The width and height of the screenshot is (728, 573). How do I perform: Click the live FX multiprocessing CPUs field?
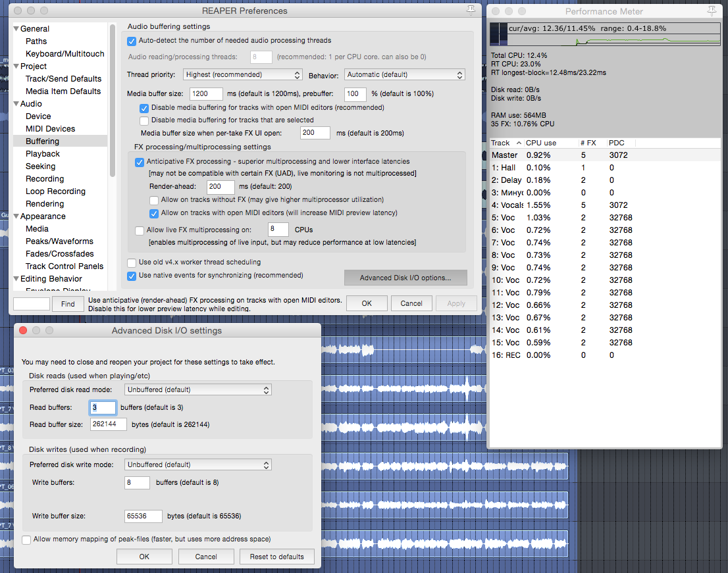(278, 230)
